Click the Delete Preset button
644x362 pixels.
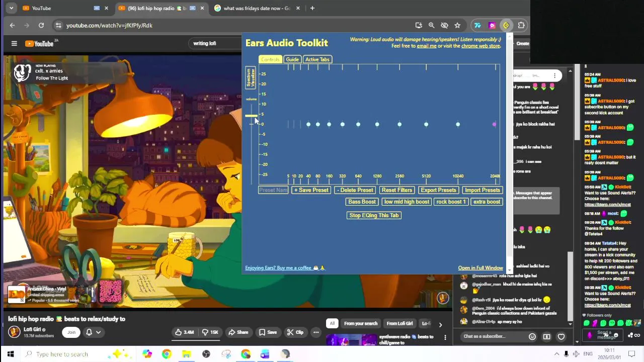[x=355, y=190]
